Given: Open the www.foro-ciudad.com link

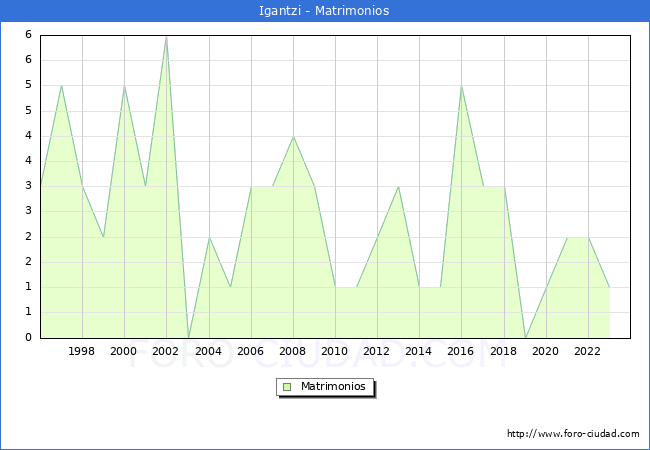Looking at the screenshot, I should tap(573, 434).
